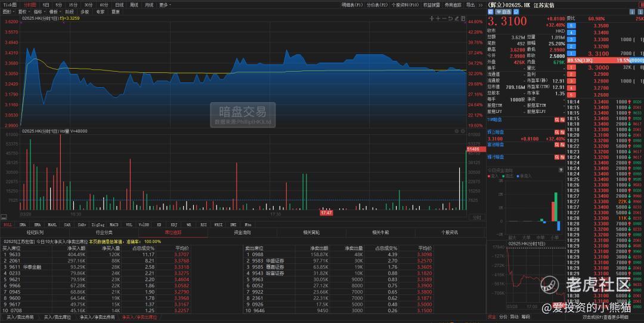Image resolution: width=644 pixels, height=323 pixels.
Task: Open the 模板 template dropdown
Action: 54,12
